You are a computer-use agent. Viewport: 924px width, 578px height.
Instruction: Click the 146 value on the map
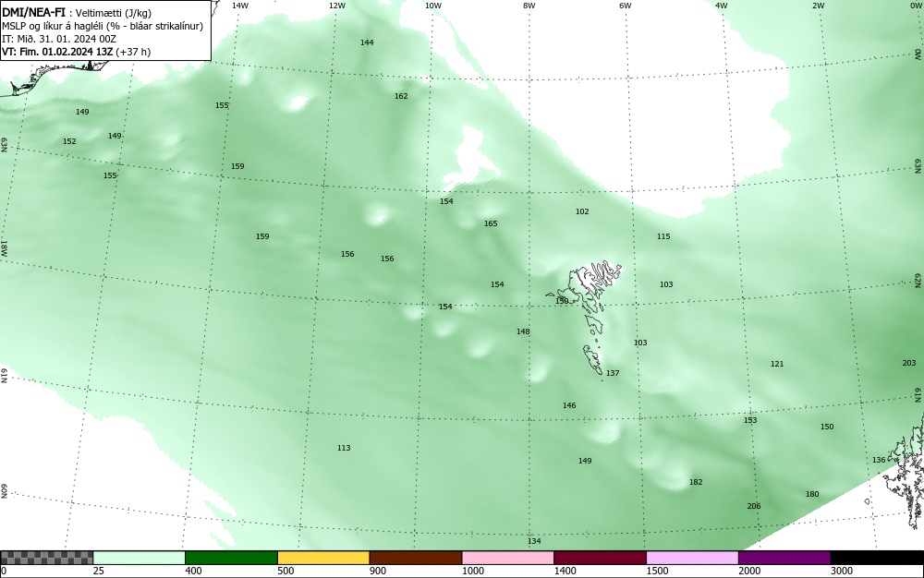coord(568,405)
